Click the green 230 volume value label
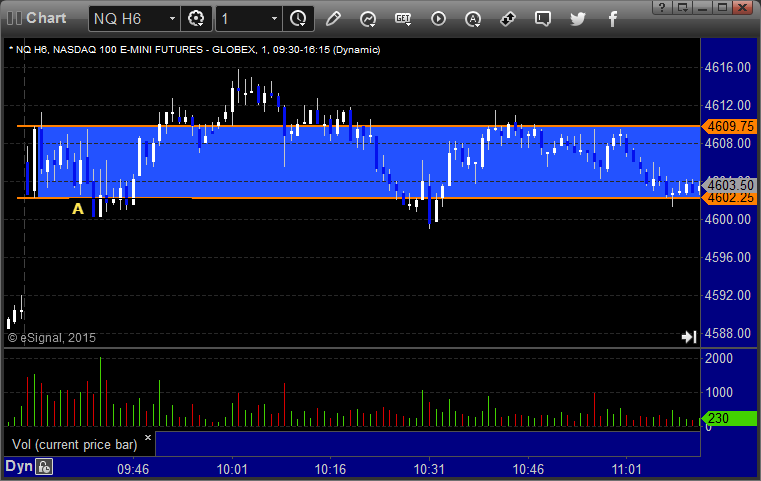The height and width of the screenshot is (481, 761). [x=728, y=418]
